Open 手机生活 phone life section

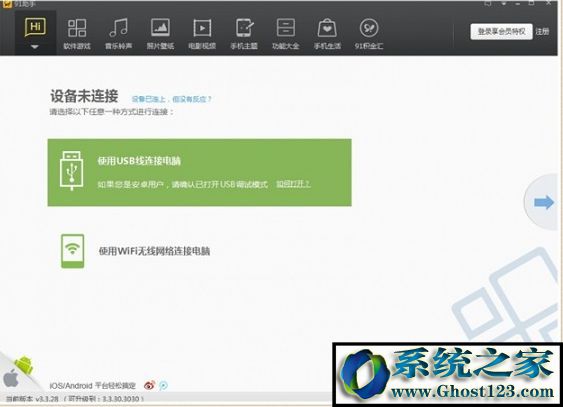[x=327, y=34]
